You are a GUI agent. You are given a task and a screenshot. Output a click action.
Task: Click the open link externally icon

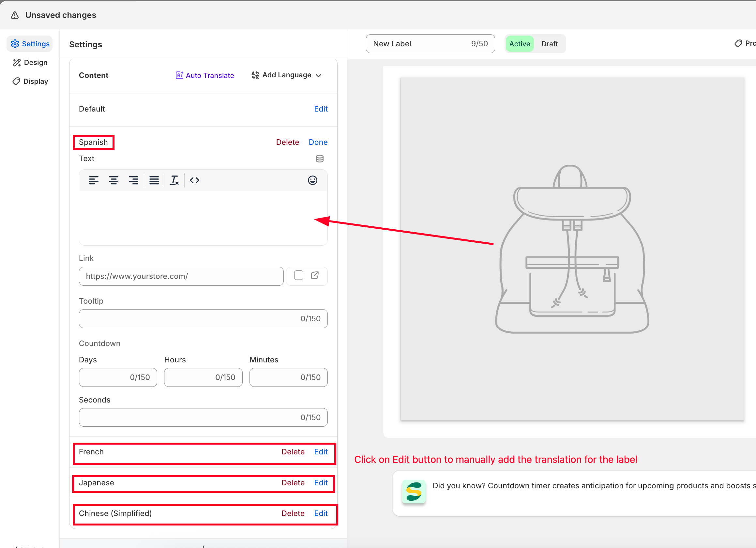pyautogui.click(x=315, y=275)
